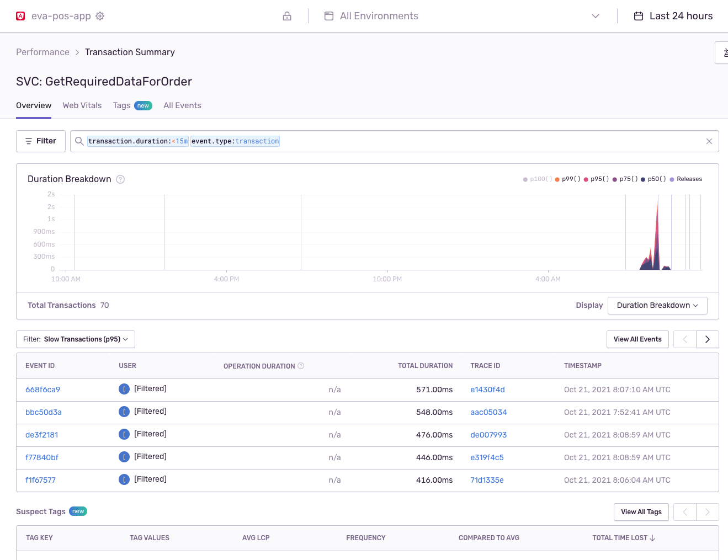Go to previous page of transaction events
Image resolution: width=728 pixels, height=560 pixels.
pyautogui.click(x=685, y=339)
